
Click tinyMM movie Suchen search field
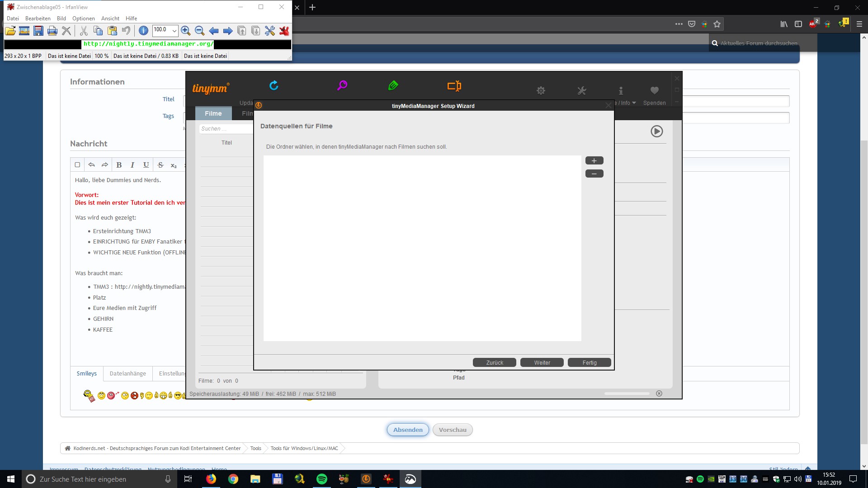pyautogui.click(x=226, y=129)
